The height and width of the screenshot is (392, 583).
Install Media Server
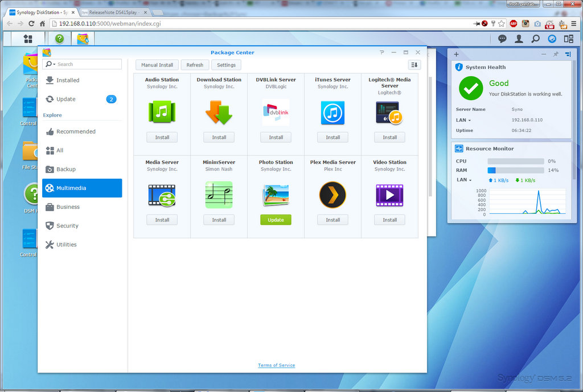[162, 220]
